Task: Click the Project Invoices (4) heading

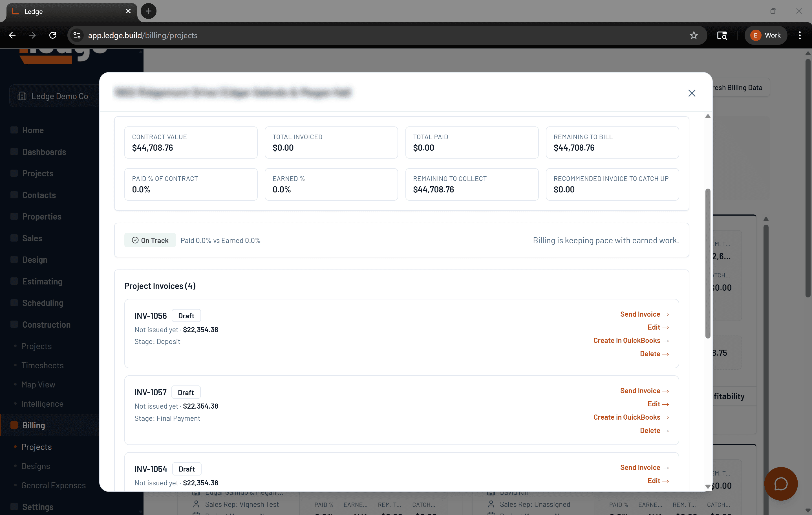Action: click(160, 286)
